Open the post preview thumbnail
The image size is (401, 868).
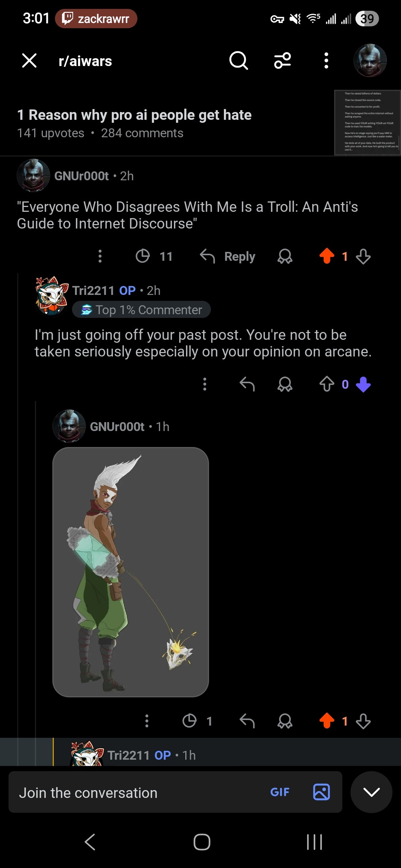click(x=367, y=122)
